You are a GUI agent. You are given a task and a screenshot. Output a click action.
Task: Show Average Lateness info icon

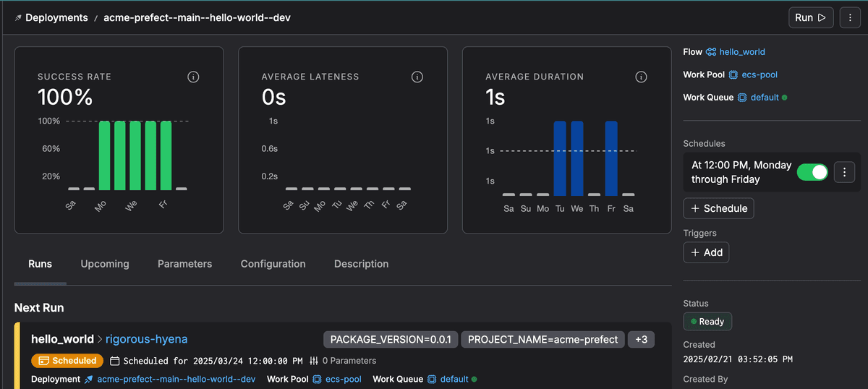[417, 77]
